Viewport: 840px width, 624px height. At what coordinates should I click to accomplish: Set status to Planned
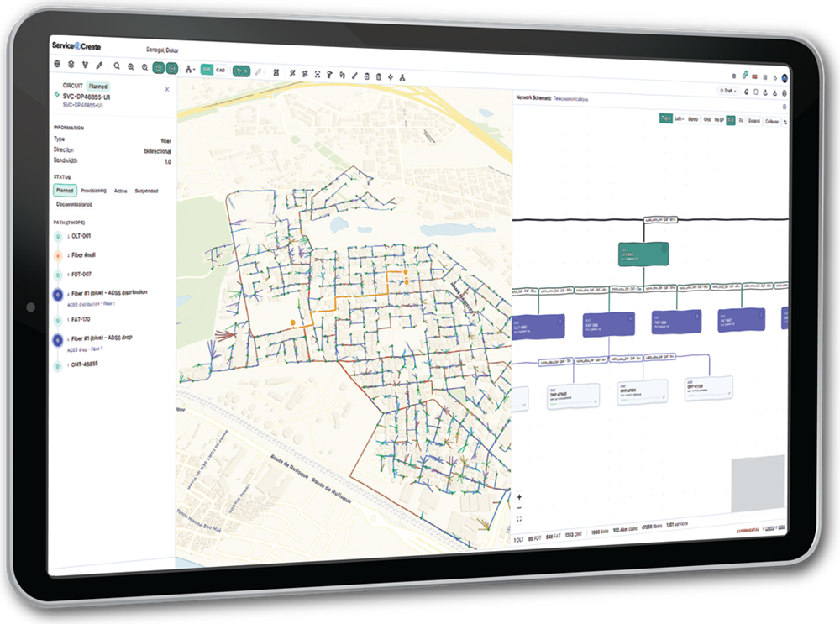(65, 190)
